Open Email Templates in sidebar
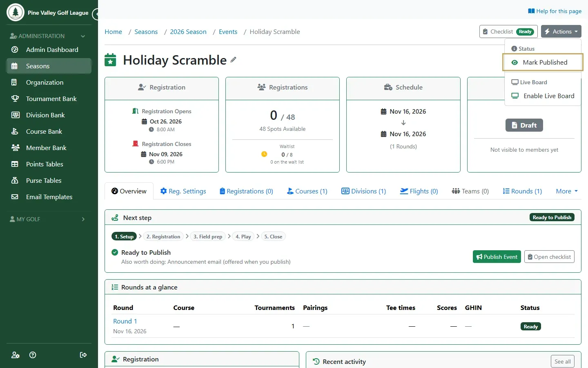This screenshot has width=588, height=368. click(x=49, y=197)
